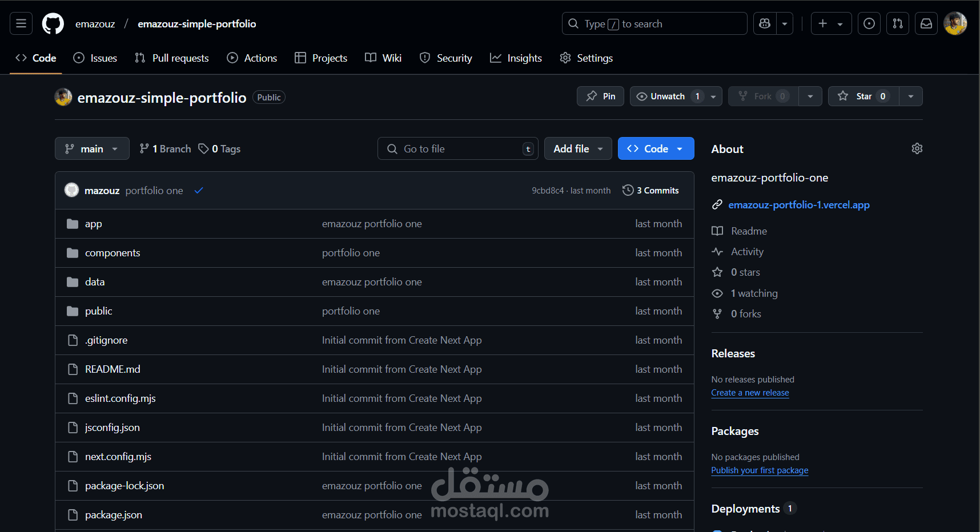Click the components folder icon

click(x=73, y=253)
